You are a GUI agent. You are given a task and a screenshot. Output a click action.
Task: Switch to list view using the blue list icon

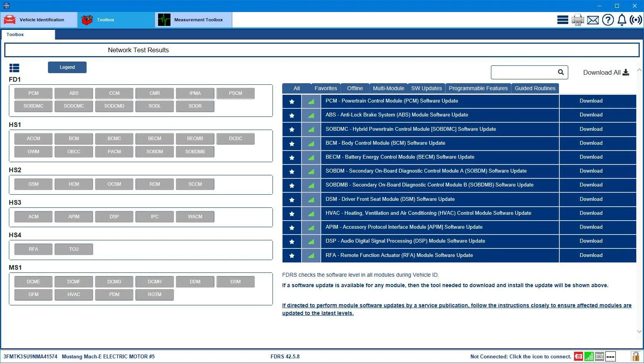pos(14,68)
